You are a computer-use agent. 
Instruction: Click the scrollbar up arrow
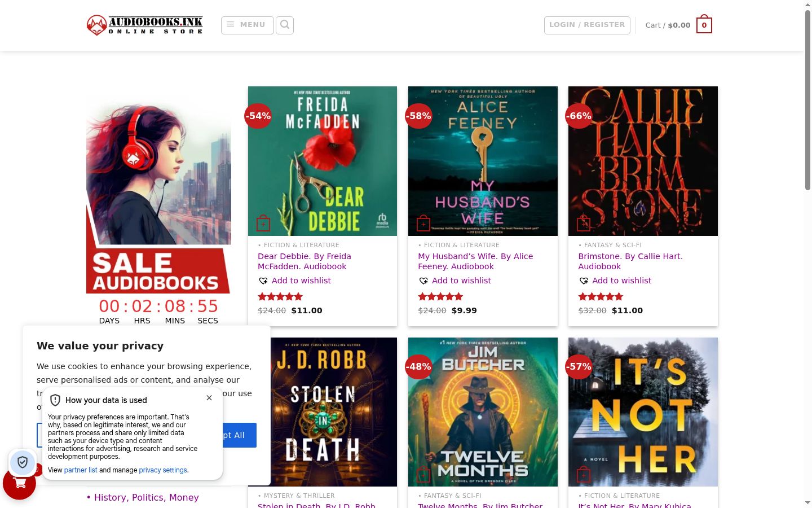point(807,5)
